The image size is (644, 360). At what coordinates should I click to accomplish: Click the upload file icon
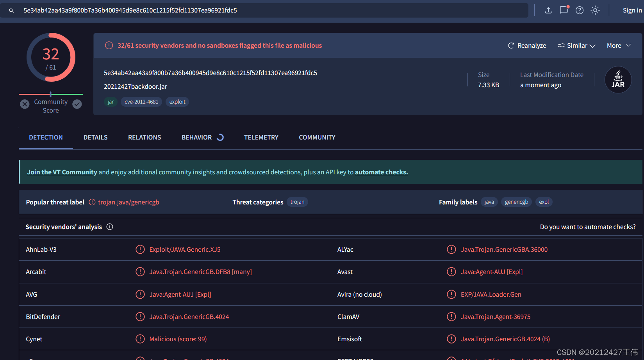[x=548, y=11]
